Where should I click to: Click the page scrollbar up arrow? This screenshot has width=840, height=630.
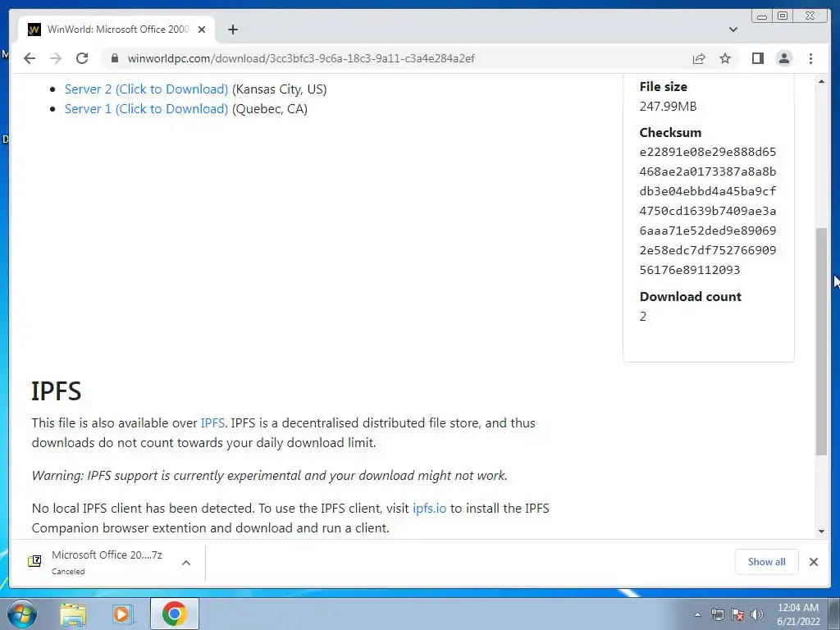click(821, 81)
